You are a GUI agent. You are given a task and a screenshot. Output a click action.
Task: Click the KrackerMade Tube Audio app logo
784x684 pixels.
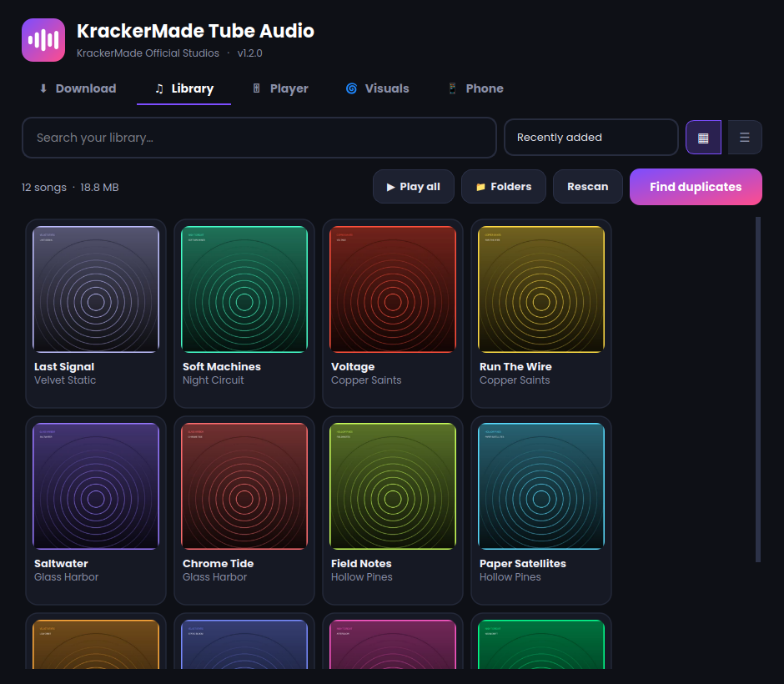tap(43, 40)
